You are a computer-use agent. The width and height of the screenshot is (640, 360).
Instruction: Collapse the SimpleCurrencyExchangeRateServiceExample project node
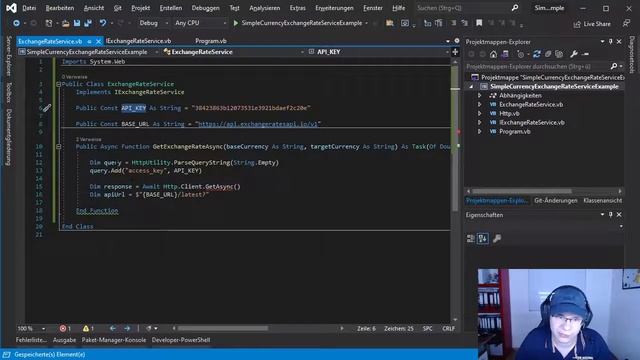(x=471, y=87)
